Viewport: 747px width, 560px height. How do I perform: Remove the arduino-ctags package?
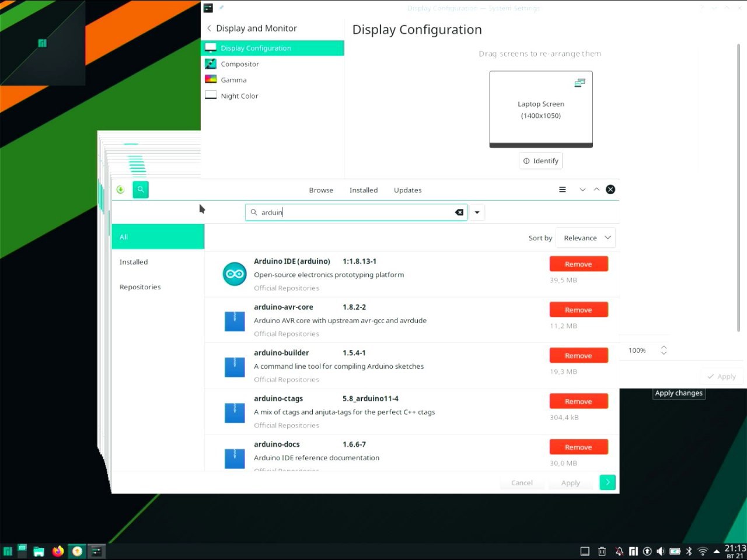point(578,401)
